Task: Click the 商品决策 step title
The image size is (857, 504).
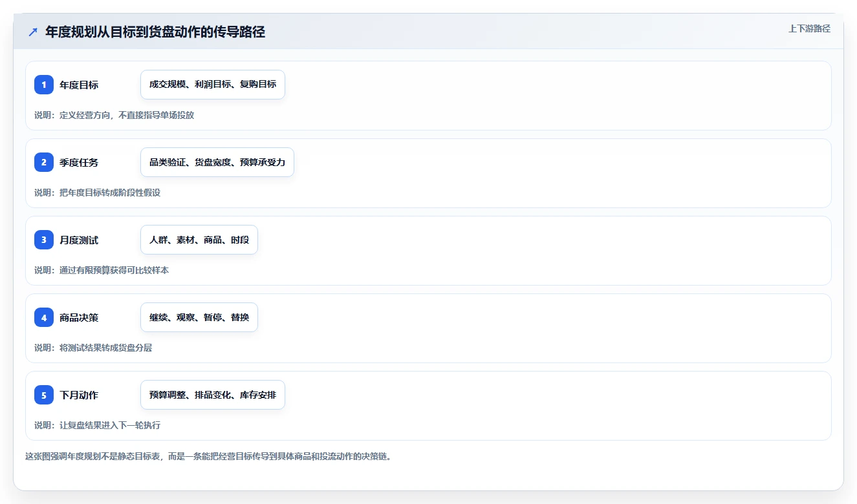Action: coord(79,317)
